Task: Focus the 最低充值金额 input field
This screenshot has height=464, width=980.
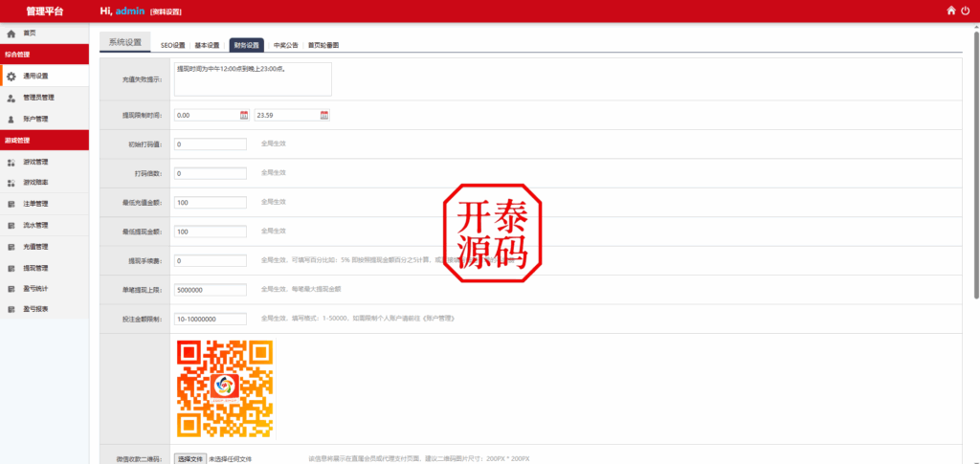Action: point(210,202)
